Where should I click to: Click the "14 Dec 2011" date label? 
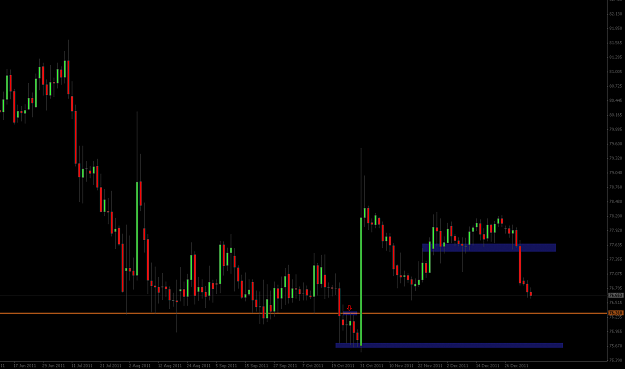pos(487,365)
